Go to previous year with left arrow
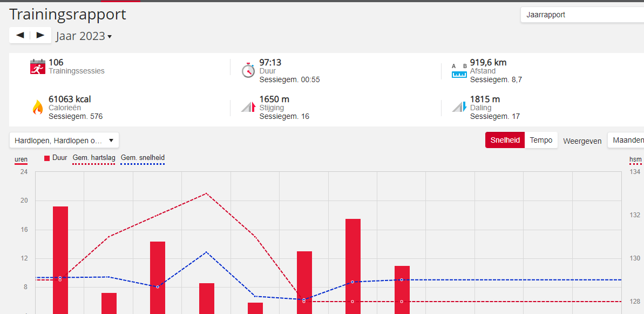644x314 pixels. pyautogui.click(x=20, y=35)
